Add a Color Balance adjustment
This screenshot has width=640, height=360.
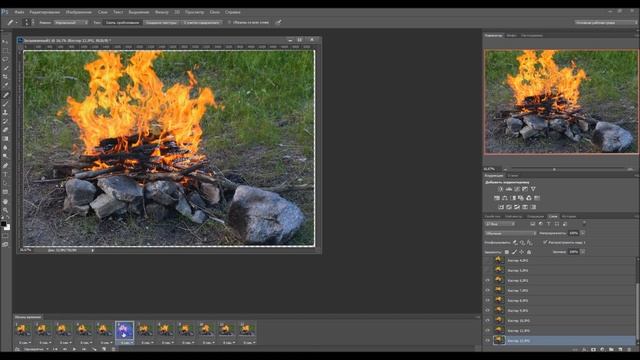click(505, 198)
